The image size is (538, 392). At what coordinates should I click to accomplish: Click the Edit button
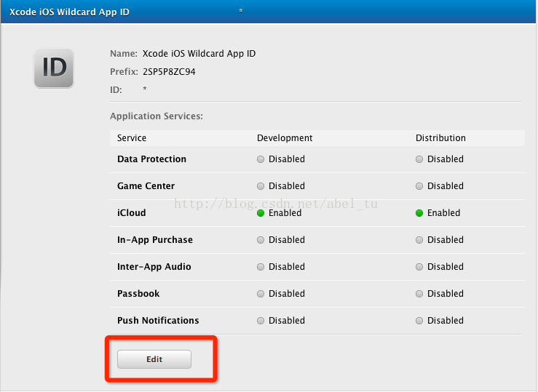(x=154, y=359)
